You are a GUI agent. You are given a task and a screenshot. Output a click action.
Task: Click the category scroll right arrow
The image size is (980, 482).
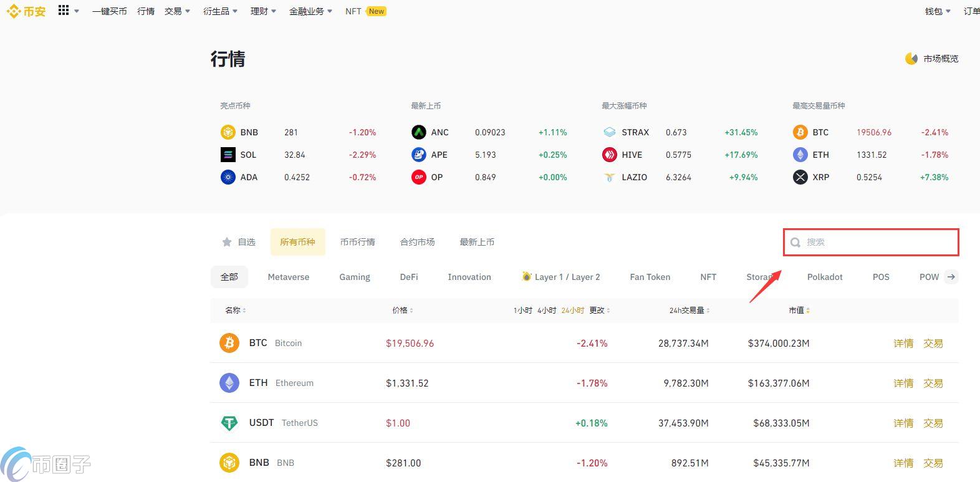(x=951, y=277)
